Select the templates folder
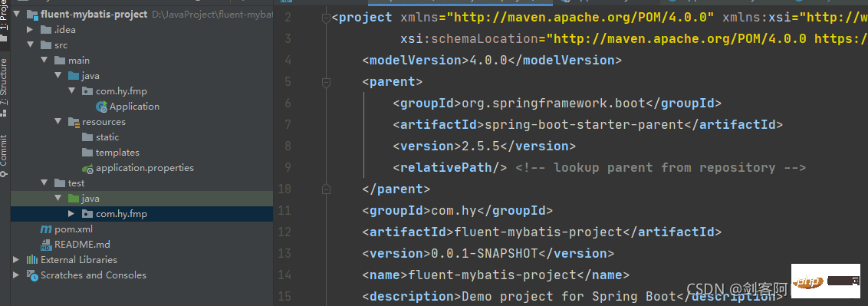Screen dimensions: 868x306 117,152
